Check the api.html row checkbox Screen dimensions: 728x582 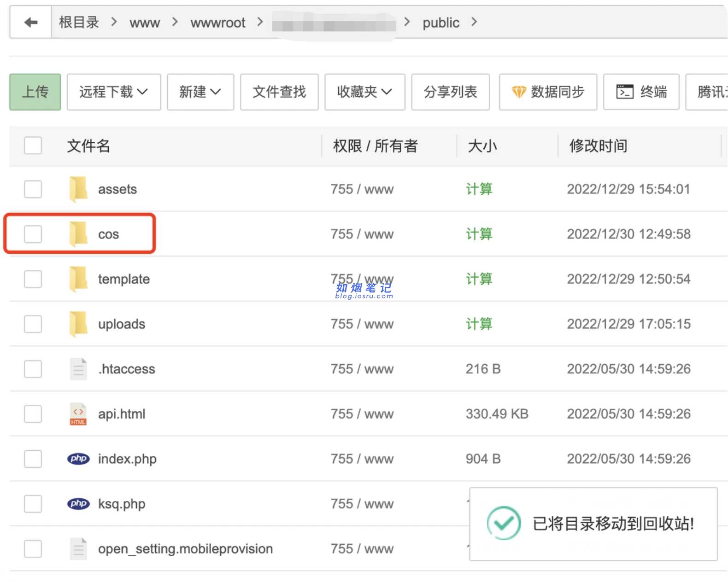(x=33, y=414)
